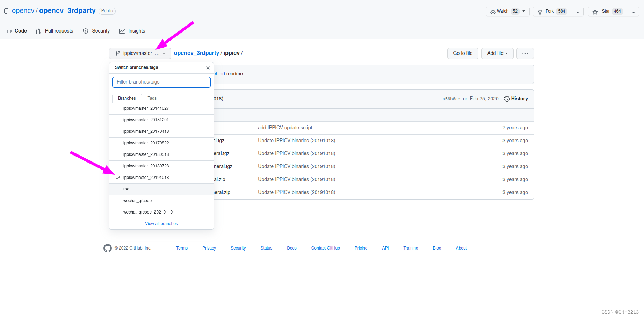Open commit History
The image size is (644, 317).
pos(516,99)
